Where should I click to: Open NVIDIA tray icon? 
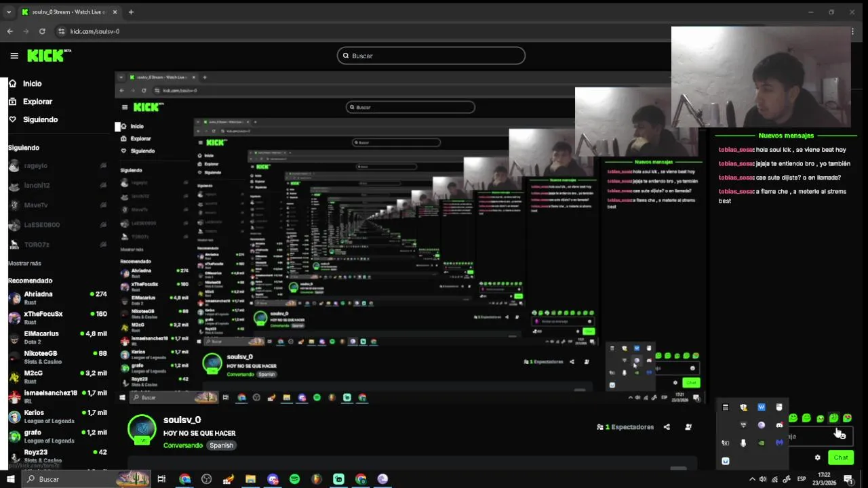coord(762,443)
